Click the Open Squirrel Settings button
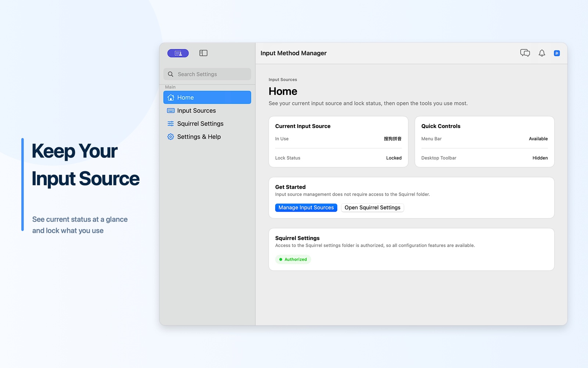588x368 pixels. coord(372,208)
